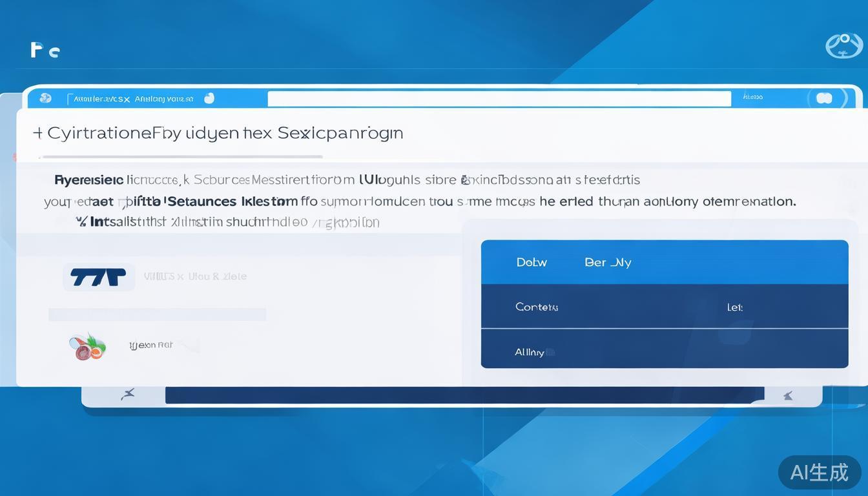The width and height of the screenshot is (868, 496).
Task: Click the gray text beside fruit icon
Action: tap(151, 345)
